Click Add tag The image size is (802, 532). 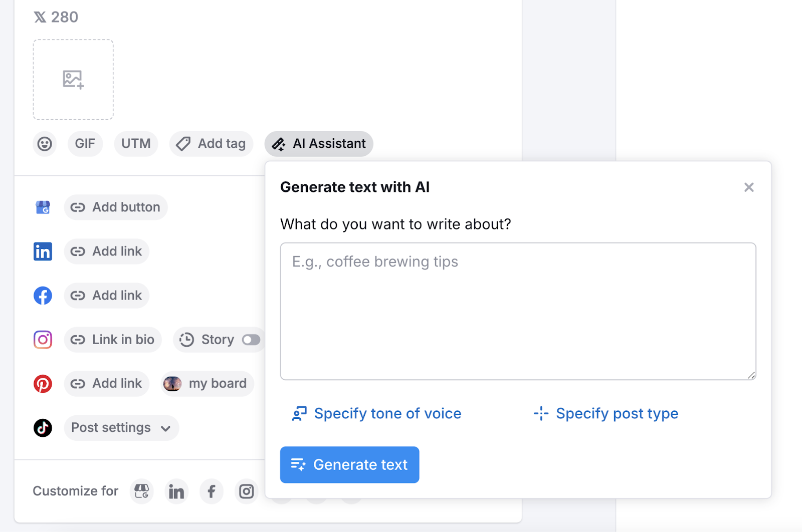[211, 144]
